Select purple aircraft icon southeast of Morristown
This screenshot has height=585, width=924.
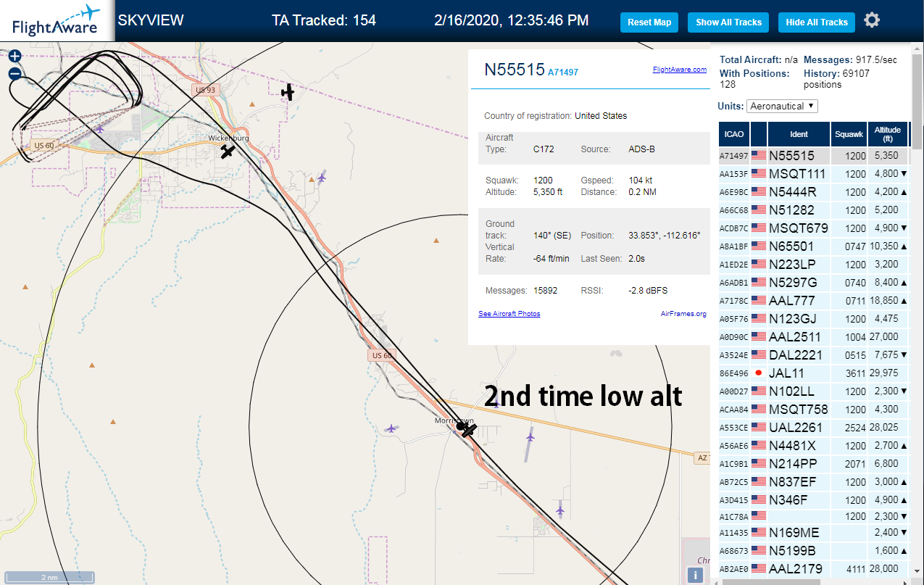click(560, 511)
